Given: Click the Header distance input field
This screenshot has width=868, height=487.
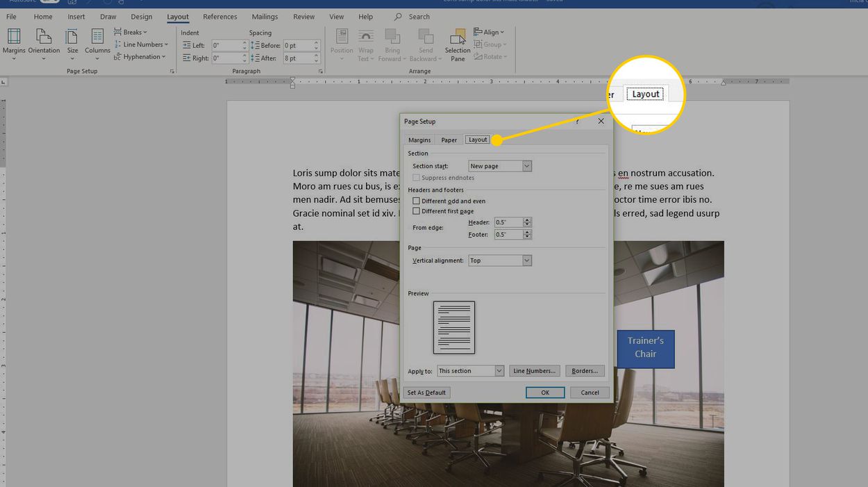Looking at the screenshot, I should [x=508, y=222].
